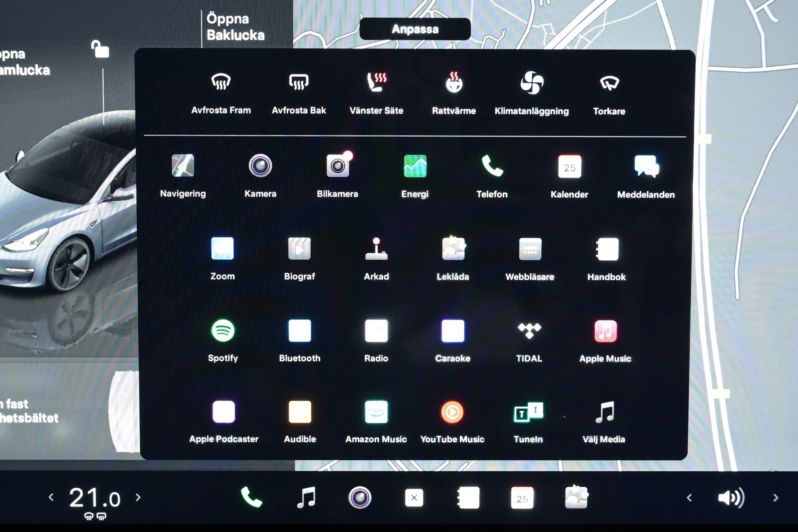Viewport: 798px width, 532px height.
Task: Open Klimatanläggning fan control
Action: coord(532,93)
